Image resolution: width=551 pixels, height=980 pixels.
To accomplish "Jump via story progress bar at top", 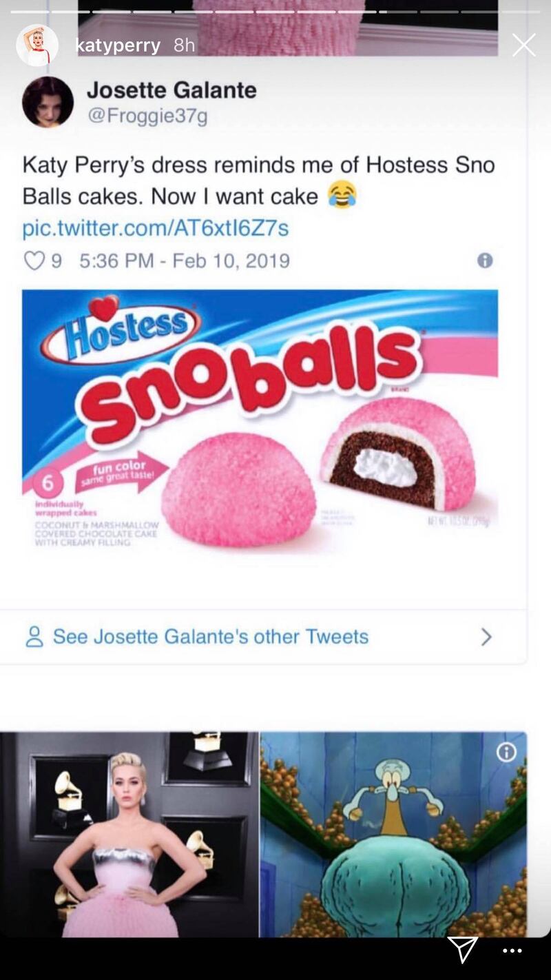I will click(x=275, y=12).
